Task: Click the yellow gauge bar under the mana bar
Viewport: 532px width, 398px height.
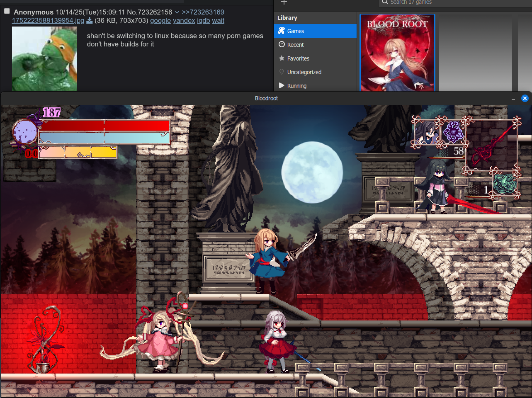Action: point(78,152)
